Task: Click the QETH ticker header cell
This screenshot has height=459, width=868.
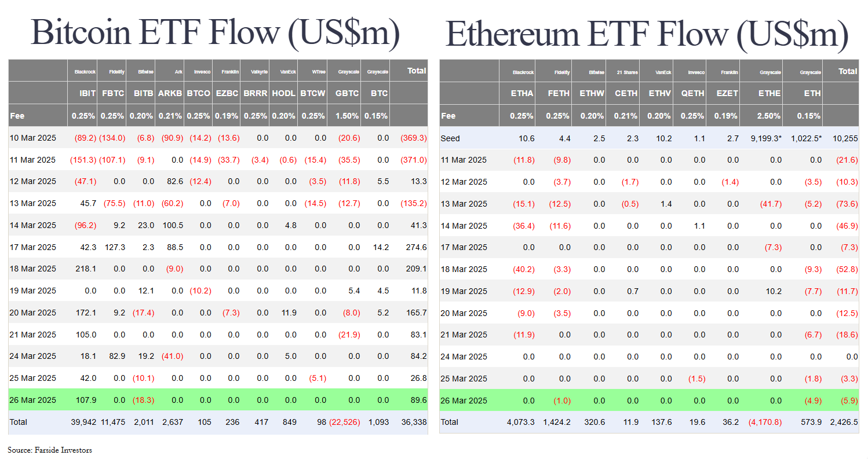Action: pyautogui.click(x=694, y=93)
